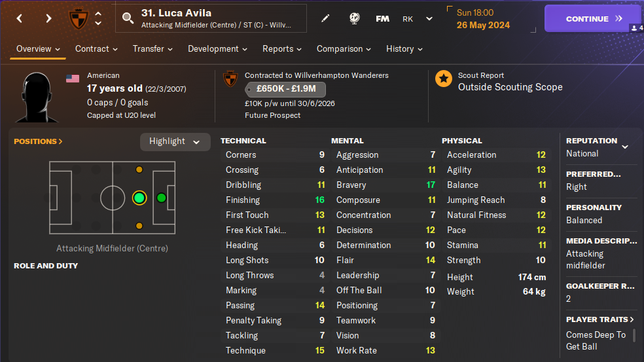Click the search magnifier icon
This screenshot has width=644, height=362.
point(128,18)
